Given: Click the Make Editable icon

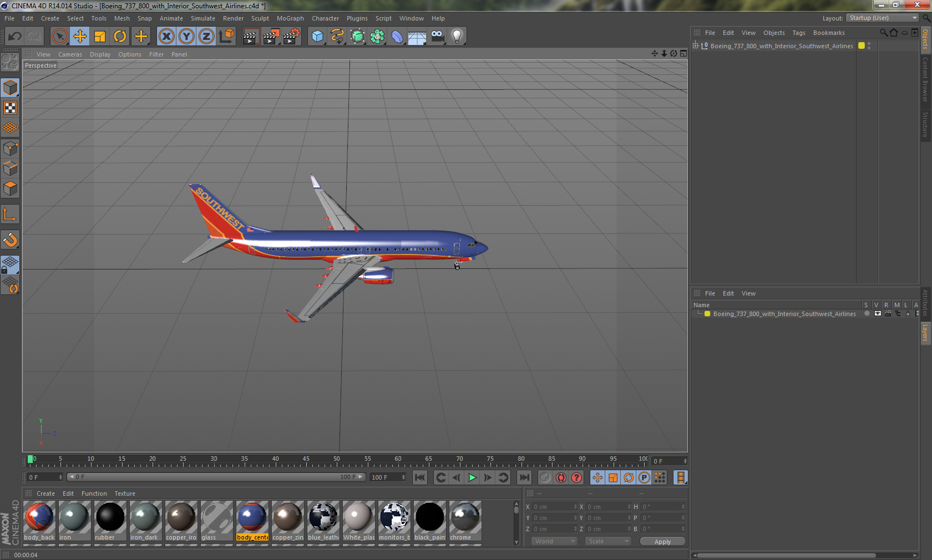Looking at the screenshot, I should pos(10,62).
